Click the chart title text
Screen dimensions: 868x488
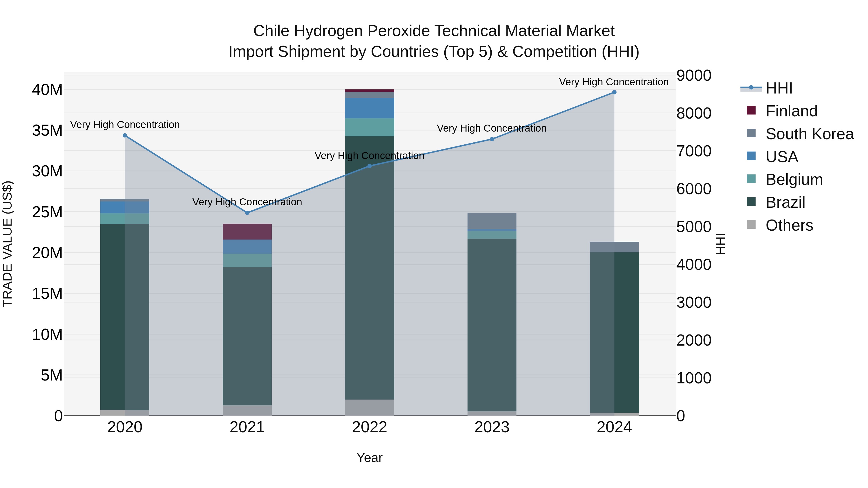(434, 41)
